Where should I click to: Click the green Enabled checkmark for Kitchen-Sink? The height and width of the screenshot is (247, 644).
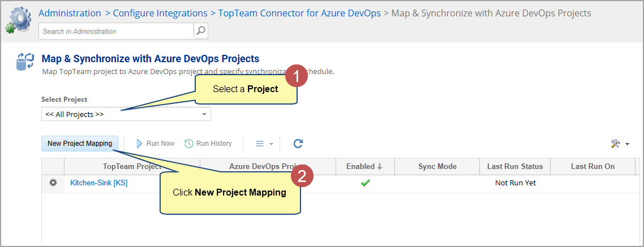(365, 183)
